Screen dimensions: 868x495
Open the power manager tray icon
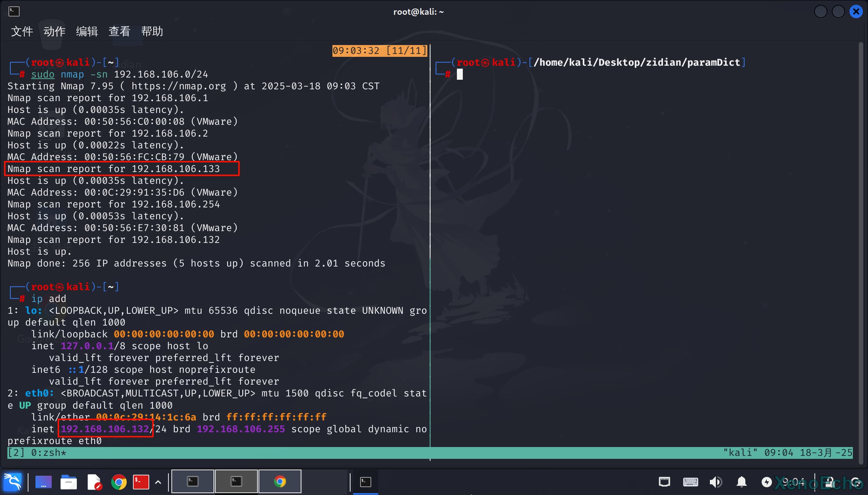(x=766, y=482)
